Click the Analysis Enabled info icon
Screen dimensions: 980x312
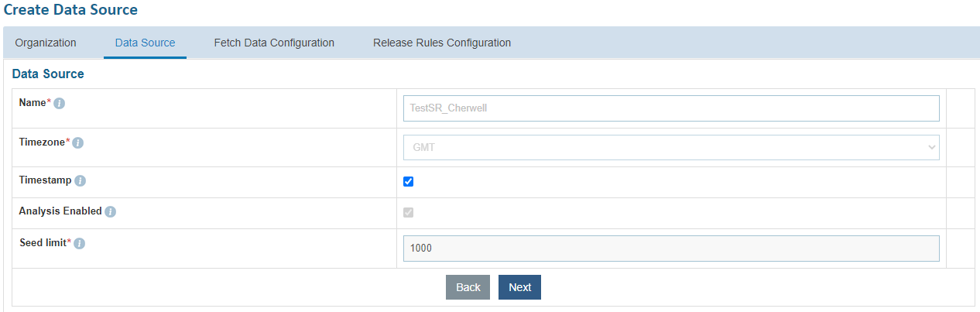coord(110,211)
